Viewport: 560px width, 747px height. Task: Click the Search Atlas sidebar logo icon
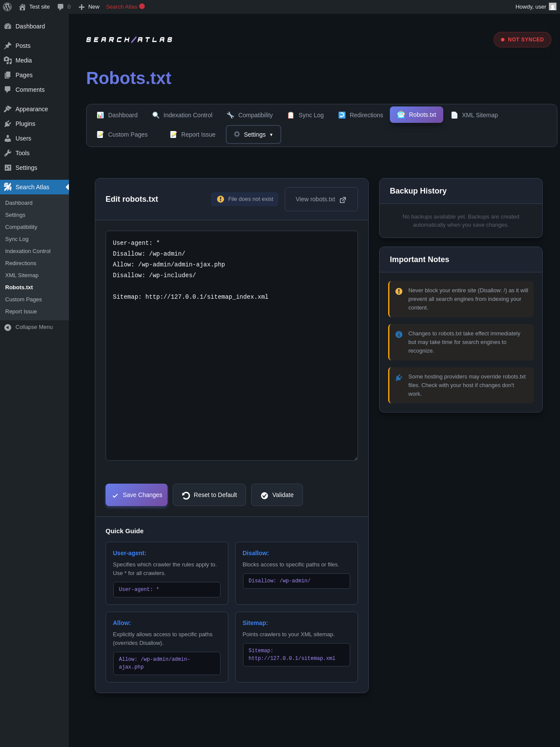[x=8, y=187]
